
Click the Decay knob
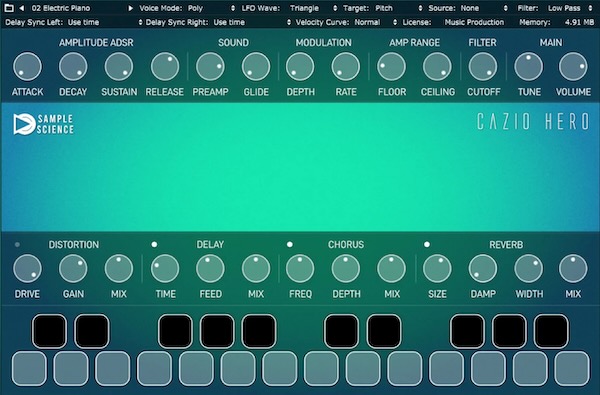(73, 67)
